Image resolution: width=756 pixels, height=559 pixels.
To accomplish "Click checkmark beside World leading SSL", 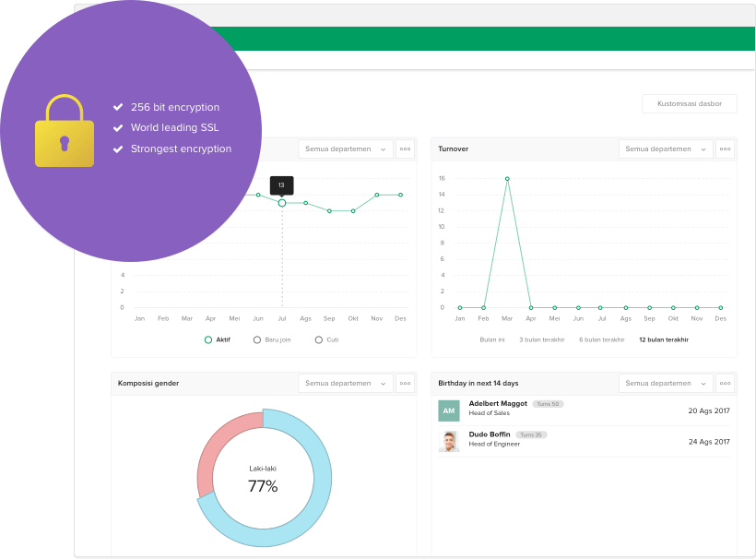I will click(x=118, y=128).
